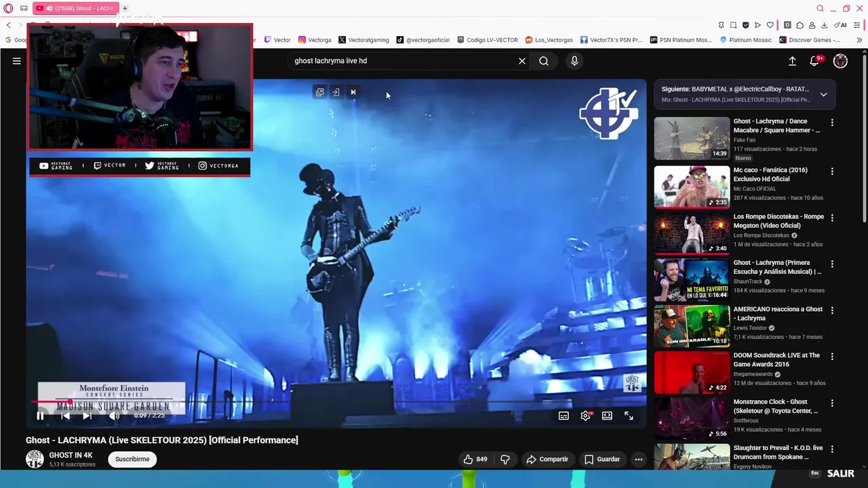Screen dimensions: 868x488
Task: Open options for Mc caco Fanática video
Action: click(x=832, y=171)
